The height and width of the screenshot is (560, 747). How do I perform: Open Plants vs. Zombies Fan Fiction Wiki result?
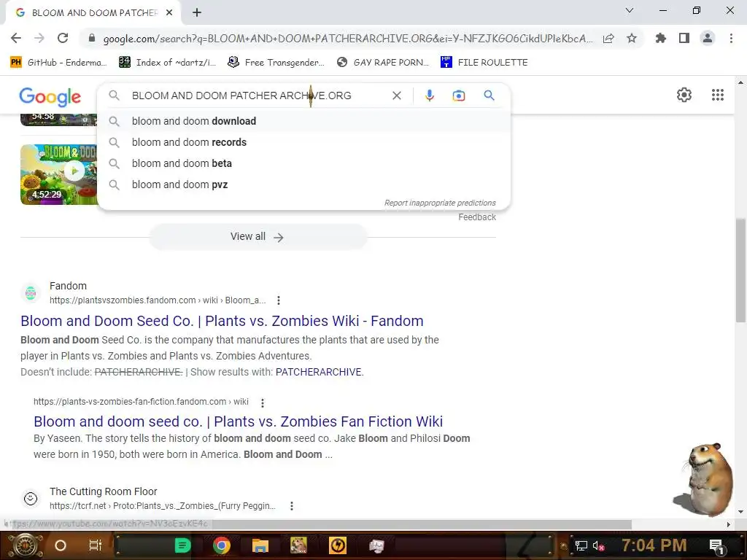coord(239,421)
